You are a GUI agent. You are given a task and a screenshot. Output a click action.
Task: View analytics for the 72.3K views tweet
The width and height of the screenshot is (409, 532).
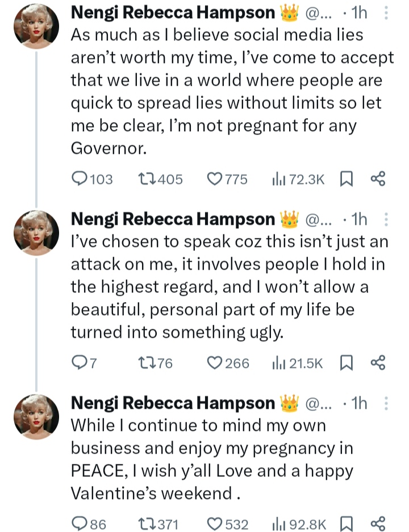click(x=278, y=179)
